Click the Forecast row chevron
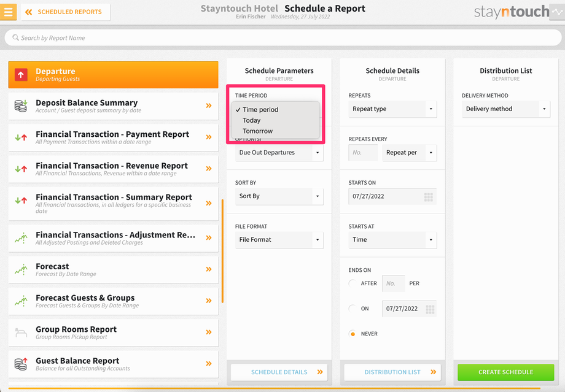 click(209, 269)
